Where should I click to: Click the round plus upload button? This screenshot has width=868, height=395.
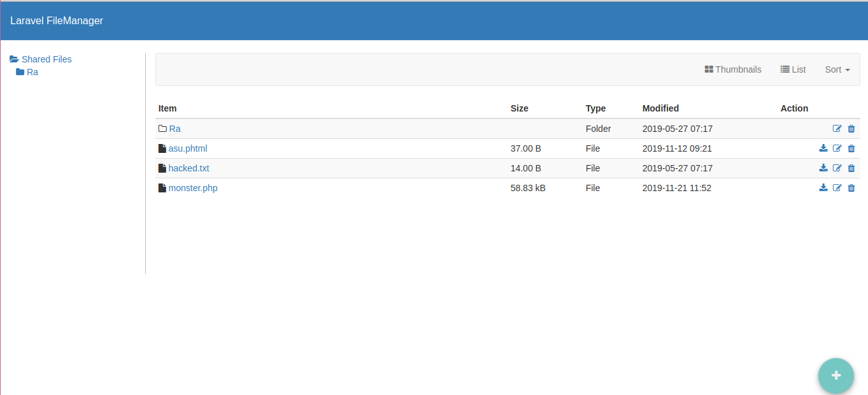coord(836,375)
